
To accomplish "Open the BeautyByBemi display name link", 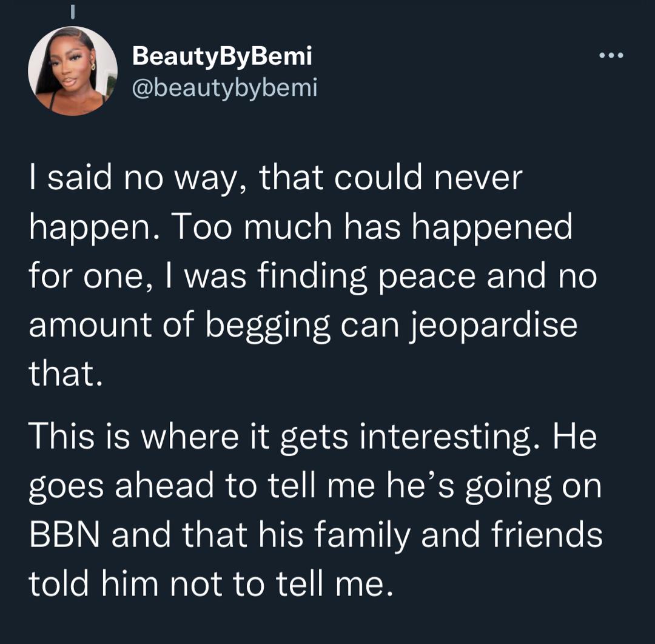I will click(222, 56).
